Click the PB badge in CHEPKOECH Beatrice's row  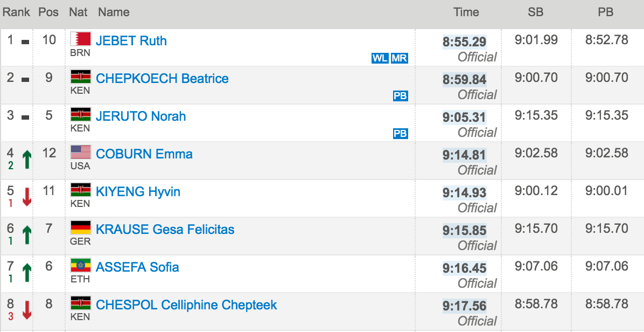tap(400, 96)
